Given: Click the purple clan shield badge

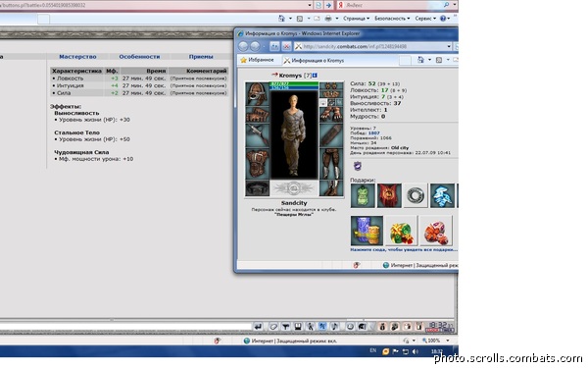Looking at the screenshot, I should [x=358, y=166].
